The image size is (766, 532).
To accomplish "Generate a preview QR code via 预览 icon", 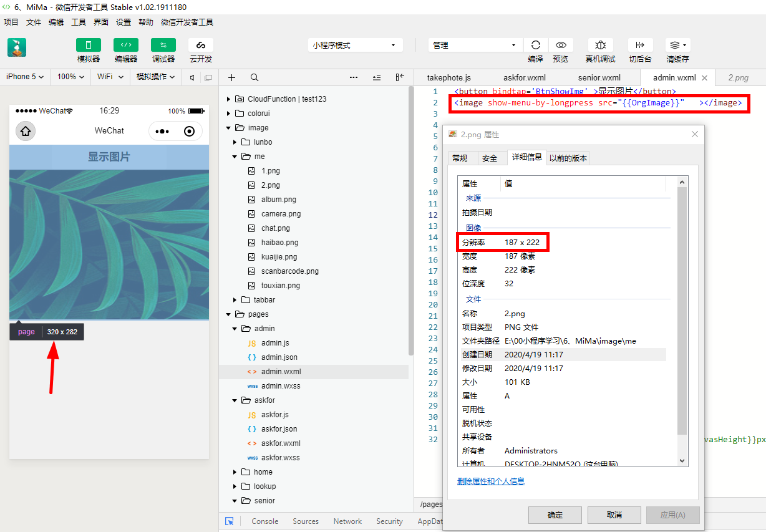I will point(560,45).
